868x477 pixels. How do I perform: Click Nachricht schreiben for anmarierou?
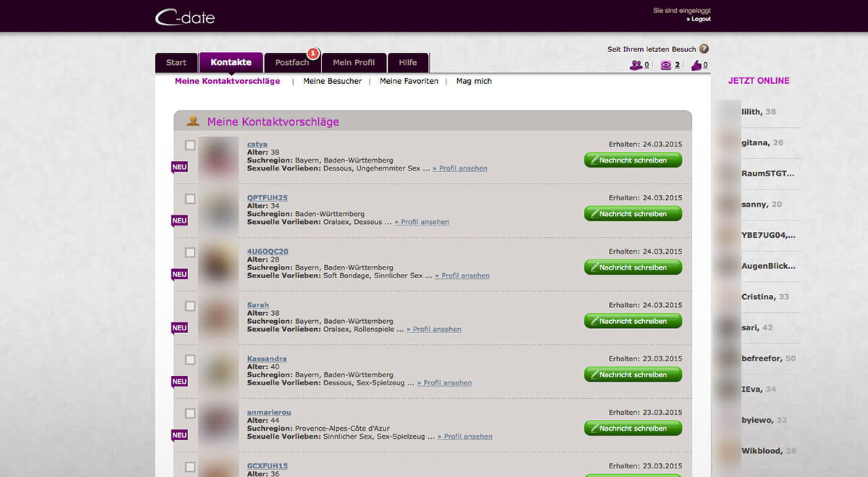click(x=633, y=428)
